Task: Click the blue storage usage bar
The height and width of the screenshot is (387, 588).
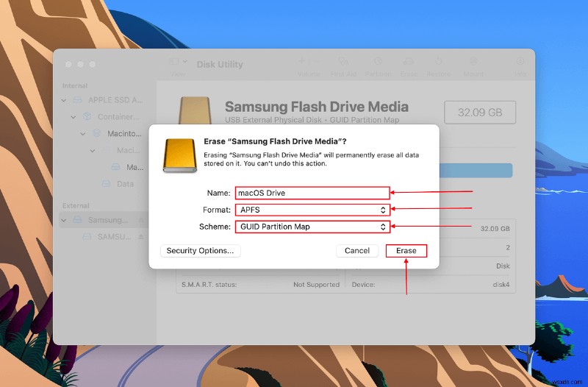Action: coord(475,171)
